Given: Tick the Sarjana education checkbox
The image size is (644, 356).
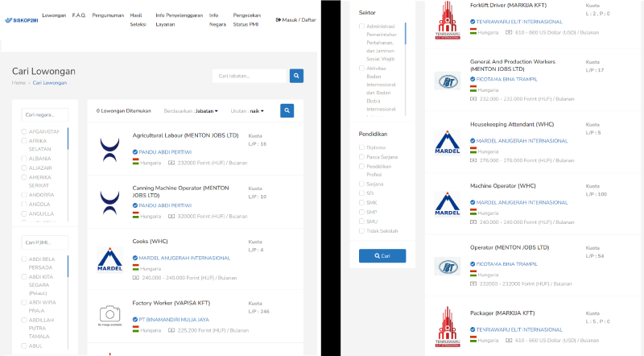Looking at the screenshot, I should (361, 184).
